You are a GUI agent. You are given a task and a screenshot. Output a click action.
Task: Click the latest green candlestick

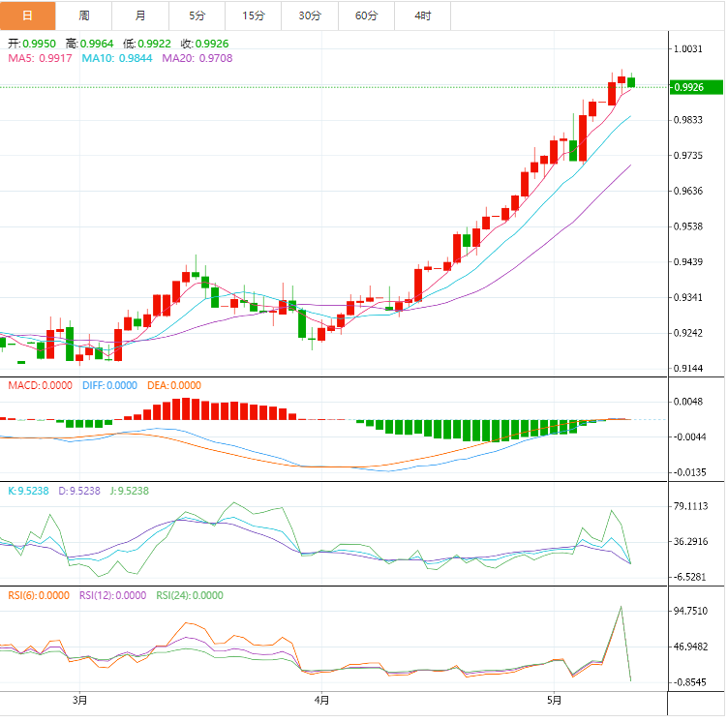[631, 82]
